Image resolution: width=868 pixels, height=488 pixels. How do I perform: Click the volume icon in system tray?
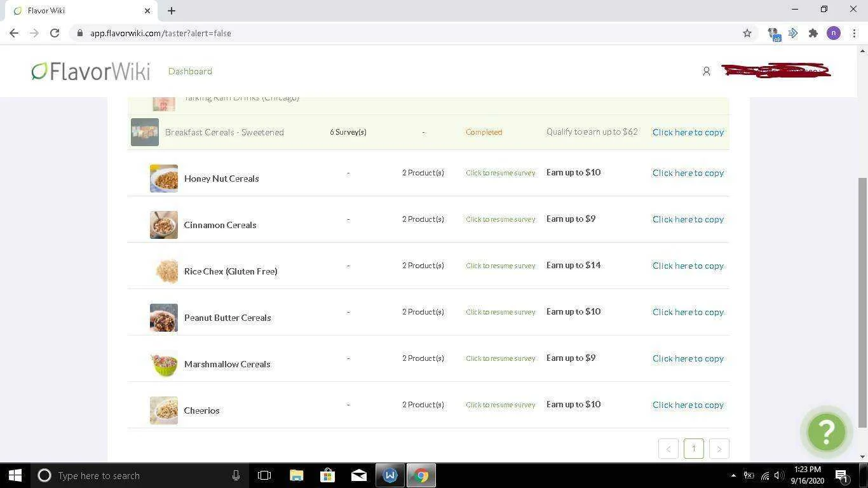[779, 475]
